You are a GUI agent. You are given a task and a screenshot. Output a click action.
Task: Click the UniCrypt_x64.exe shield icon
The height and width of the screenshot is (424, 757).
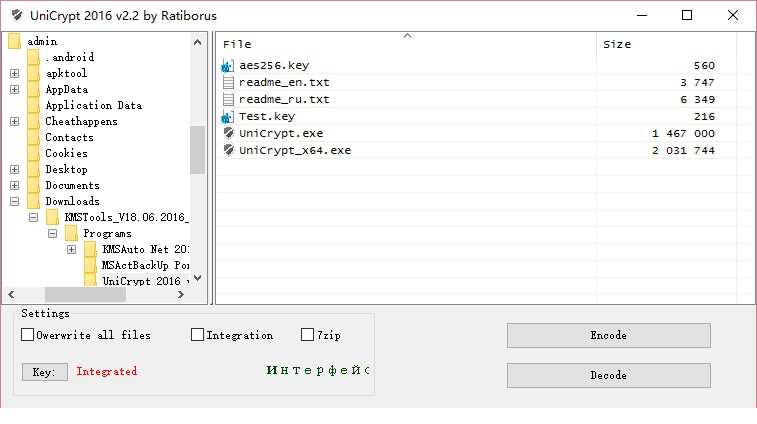click(x=228, y=150)
